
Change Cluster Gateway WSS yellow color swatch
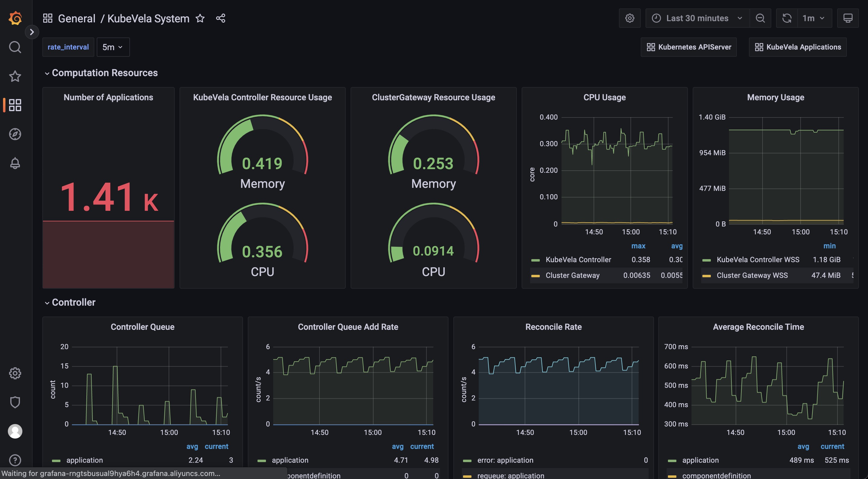[x=707, y=276]
